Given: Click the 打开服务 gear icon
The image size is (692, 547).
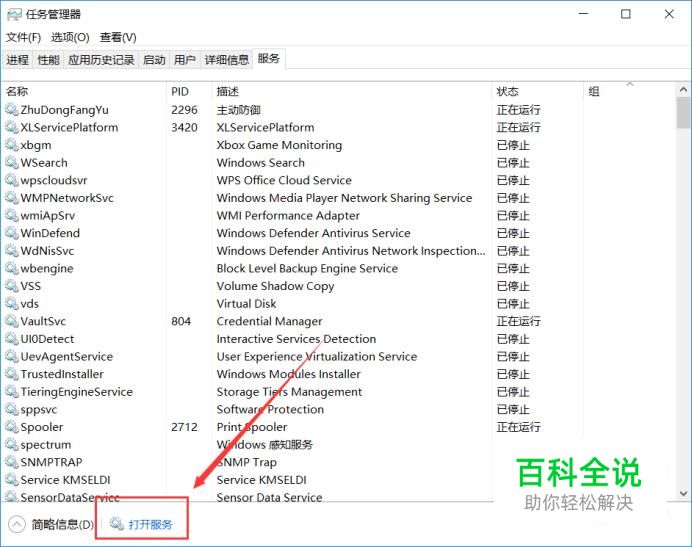Looking at the screenshot, I should [117, 524].
